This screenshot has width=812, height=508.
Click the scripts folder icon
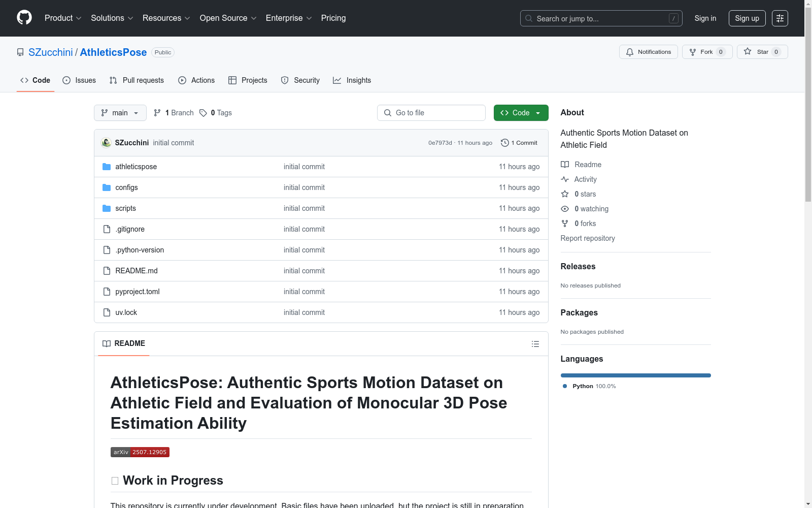[x=107, y=208]
